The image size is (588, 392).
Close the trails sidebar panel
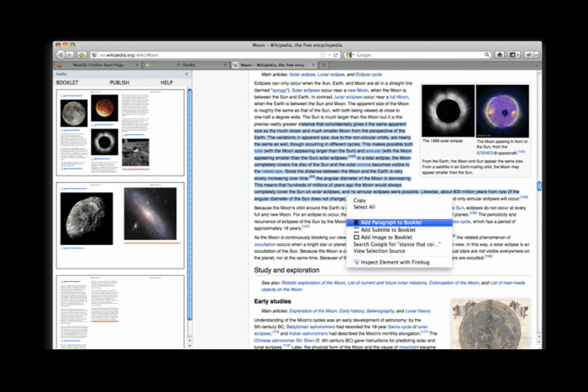(x=186, y=74)
